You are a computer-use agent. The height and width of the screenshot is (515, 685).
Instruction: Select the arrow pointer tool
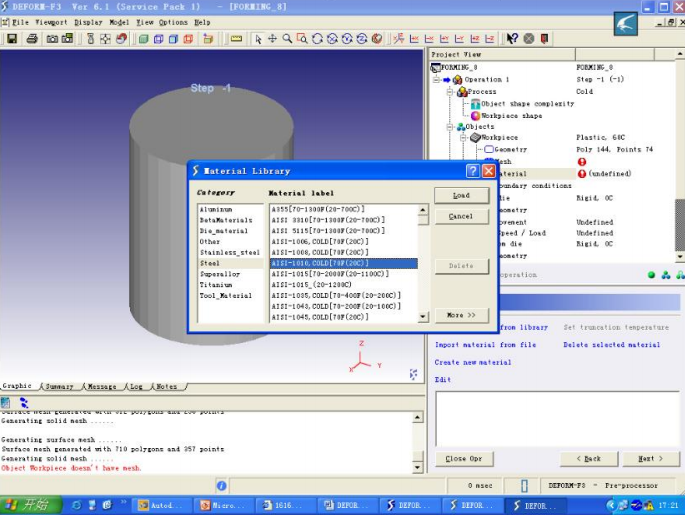click(x=258, y=39)
